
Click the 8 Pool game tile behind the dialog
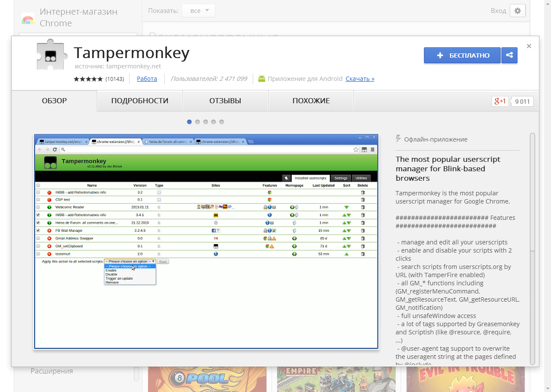[207, 379]
